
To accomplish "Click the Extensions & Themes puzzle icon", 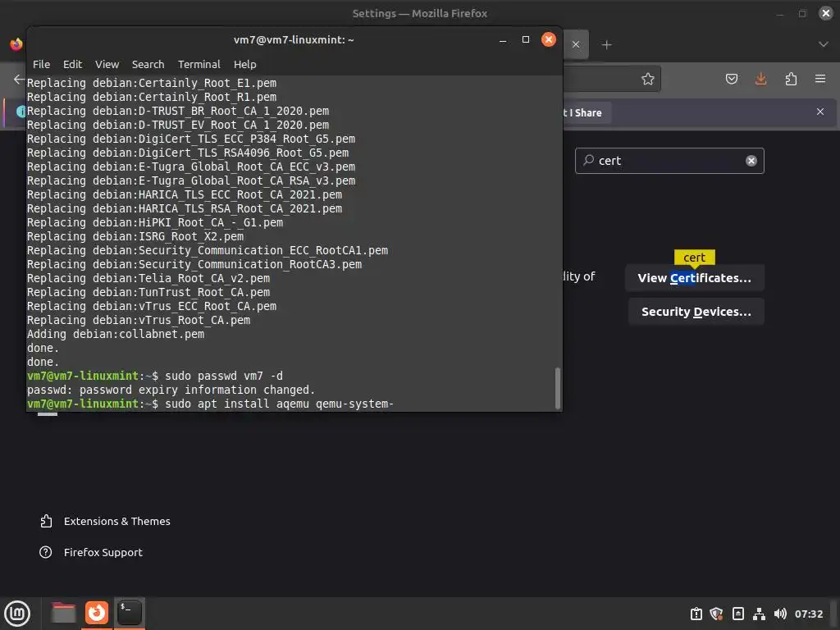I will tap(46, 521).
